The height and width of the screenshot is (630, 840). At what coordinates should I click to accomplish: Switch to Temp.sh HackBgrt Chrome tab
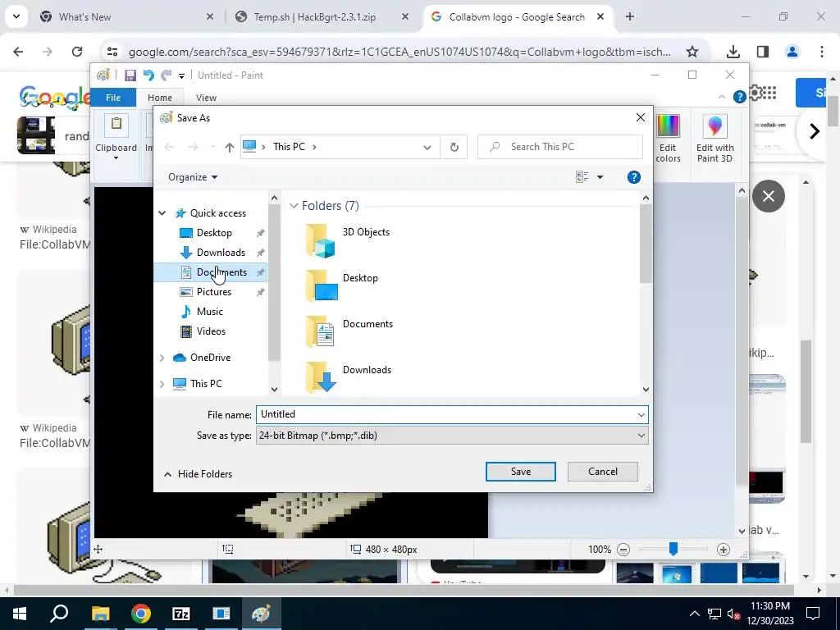[323, 16]
